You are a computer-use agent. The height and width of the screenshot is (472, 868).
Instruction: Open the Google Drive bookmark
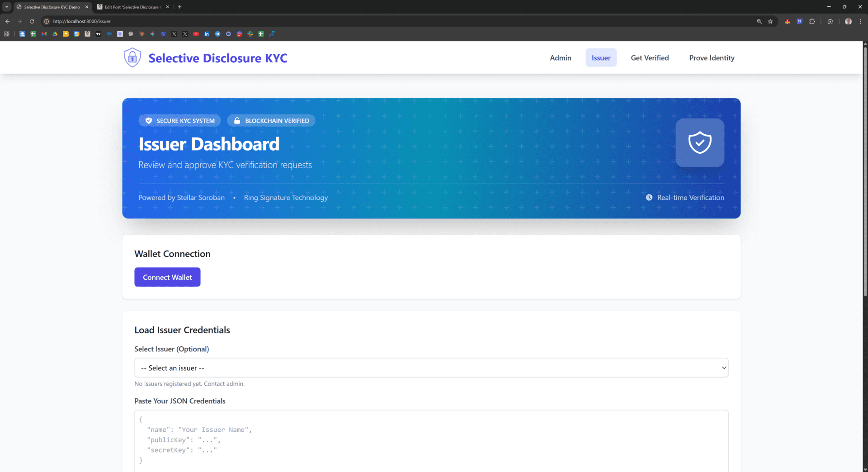(55, 34)
